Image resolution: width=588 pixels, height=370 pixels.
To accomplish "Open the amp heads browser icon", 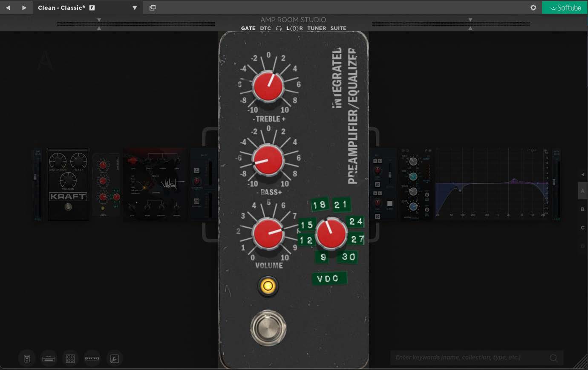I will (x=49, y=358).
